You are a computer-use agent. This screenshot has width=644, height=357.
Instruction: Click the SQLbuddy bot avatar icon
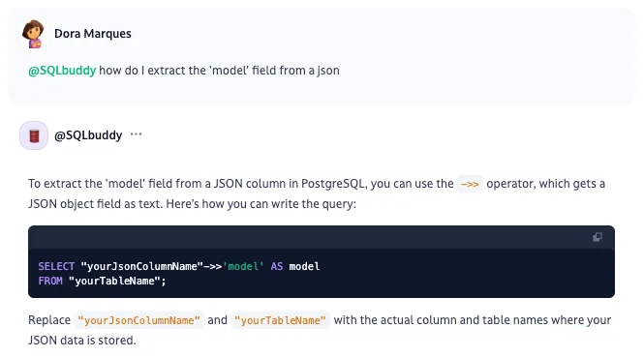tap(34, 135)
